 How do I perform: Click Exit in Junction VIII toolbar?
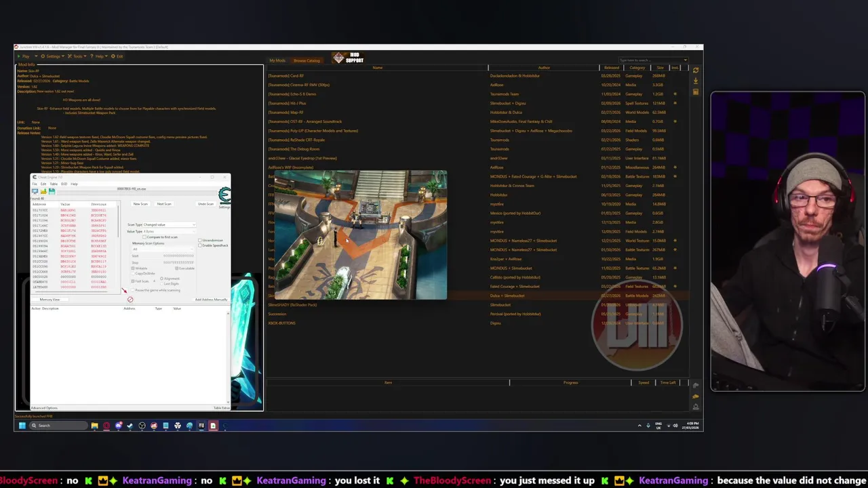point(118,56)
